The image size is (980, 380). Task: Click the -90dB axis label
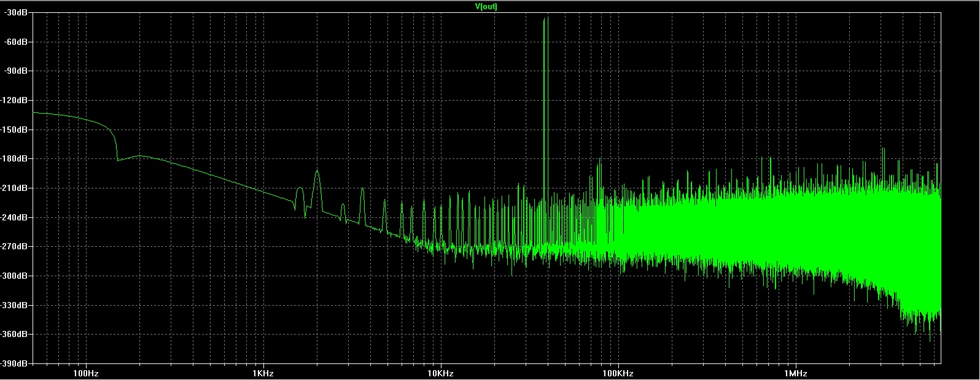[15, 71]
